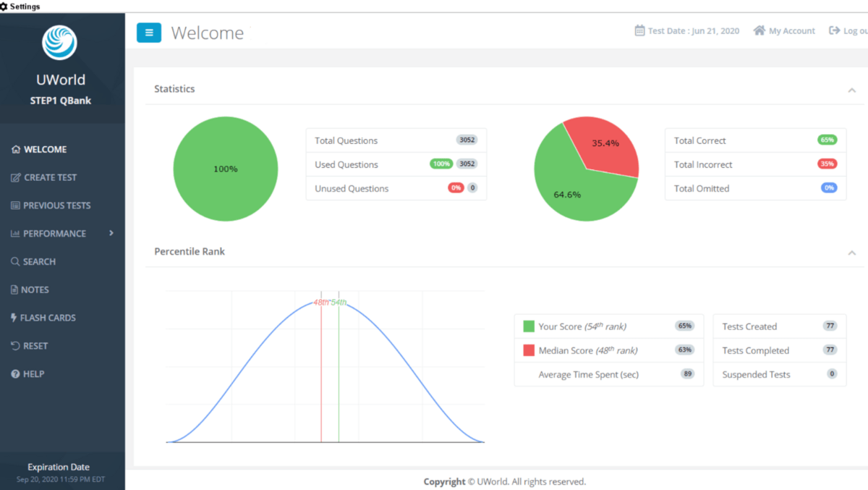Toggle the sidebar with hamburger menu button

click(149, 33)
